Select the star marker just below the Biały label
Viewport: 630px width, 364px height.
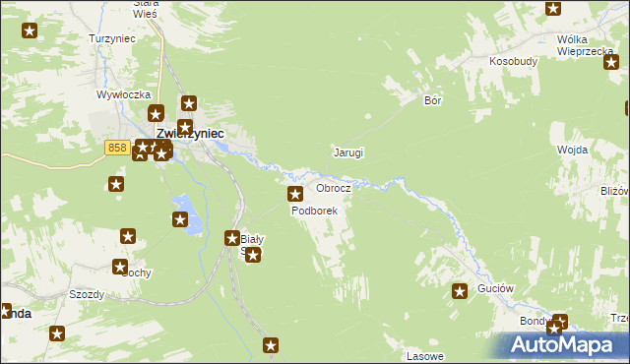[x=253, y=255]
